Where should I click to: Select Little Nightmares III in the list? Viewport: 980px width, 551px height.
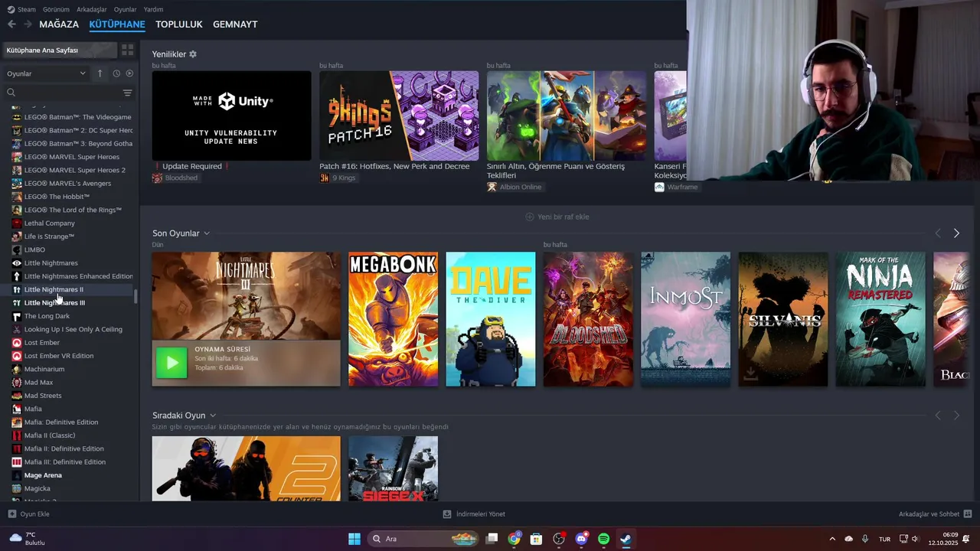click(54, 303)
